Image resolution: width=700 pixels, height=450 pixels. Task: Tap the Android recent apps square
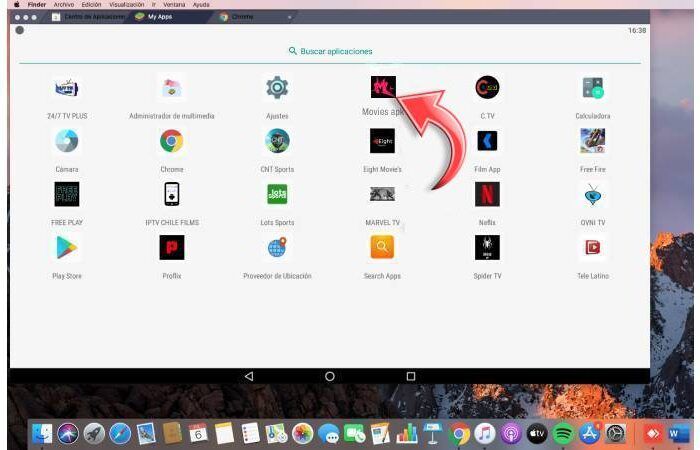point(411,376)
